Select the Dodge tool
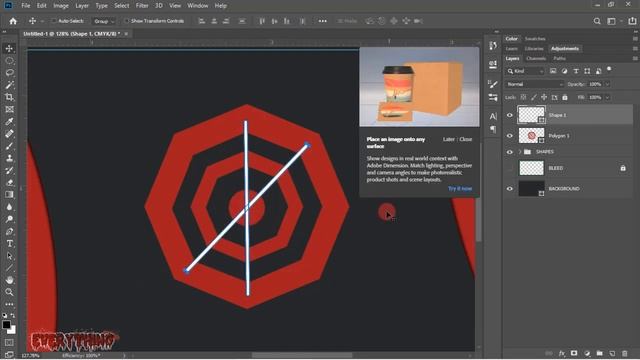The image size is (640, 360). pyautogui.click(x=9, y=219)
